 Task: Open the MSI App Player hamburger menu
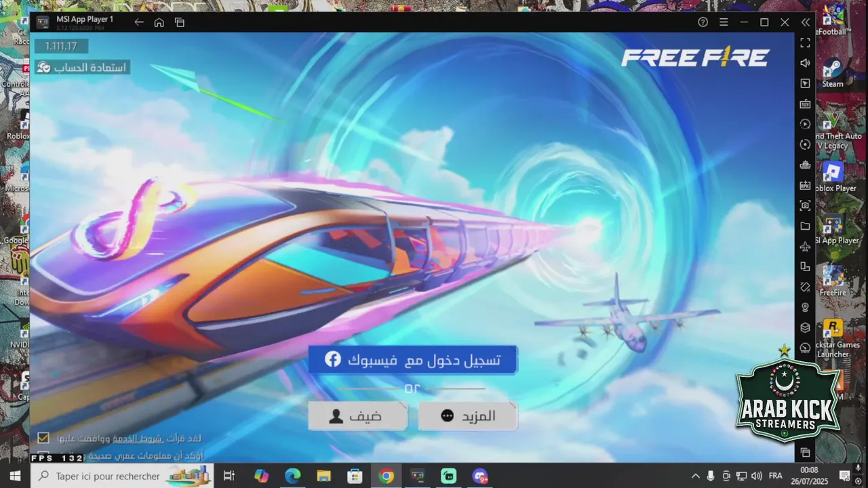tap(724, 22)
